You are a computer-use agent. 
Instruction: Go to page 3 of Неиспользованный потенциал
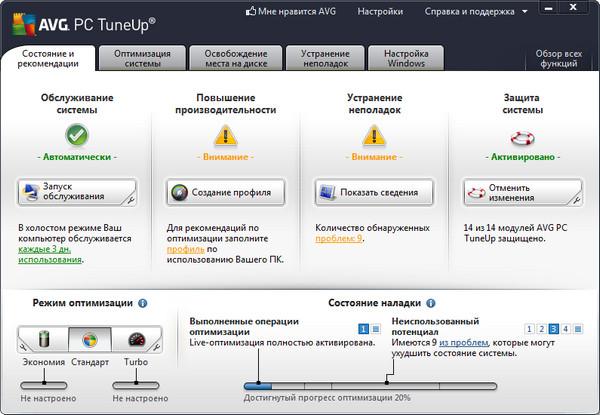(x=553, y=329)
